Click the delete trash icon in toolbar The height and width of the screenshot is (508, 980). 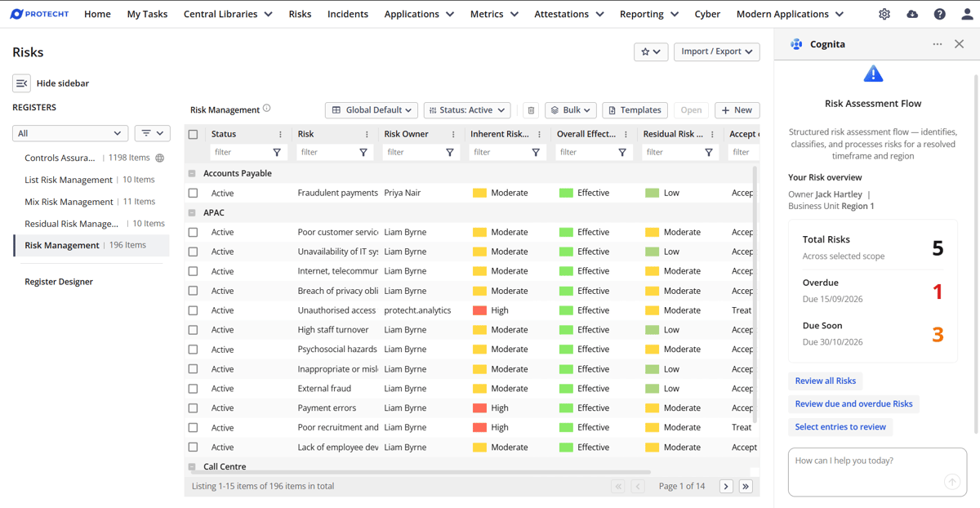[x=531, y=110]
